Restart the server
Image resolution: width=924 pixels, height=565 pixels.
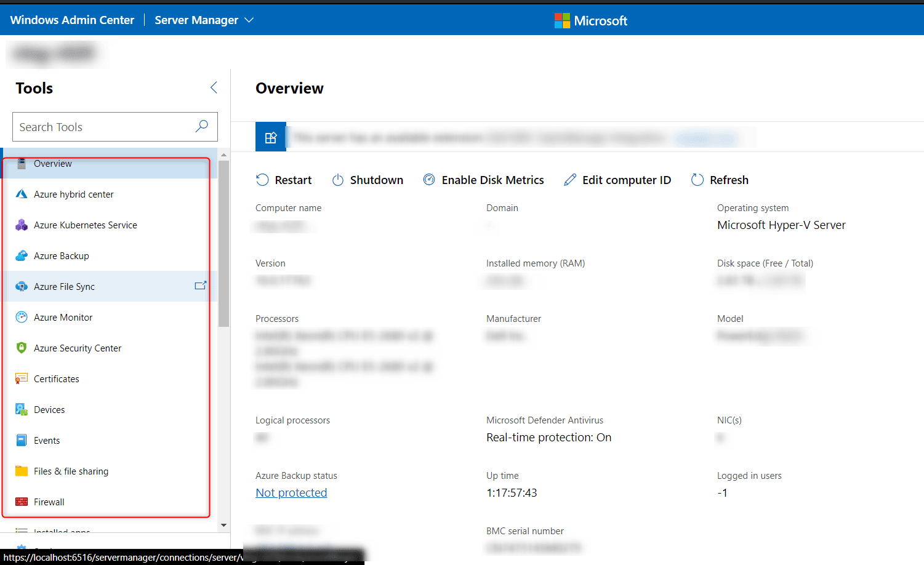[x=284, y=180]
